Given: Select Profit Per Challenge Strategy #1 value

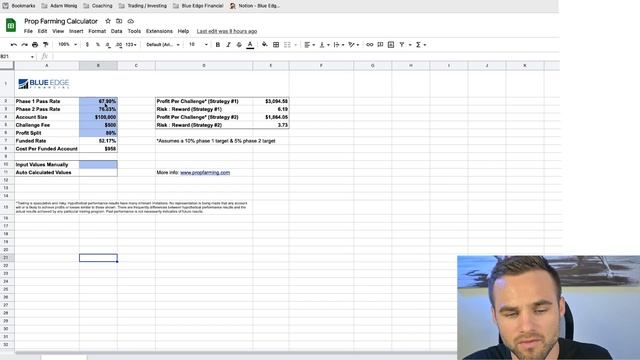Looking at the screenshot, I should (271, 101).
